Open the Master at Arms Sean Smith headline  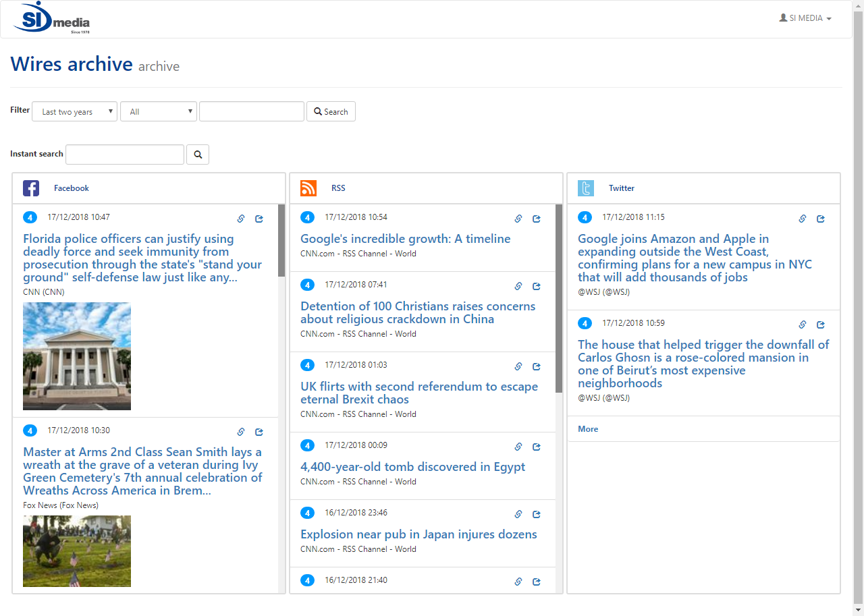[x=142, y=471]
